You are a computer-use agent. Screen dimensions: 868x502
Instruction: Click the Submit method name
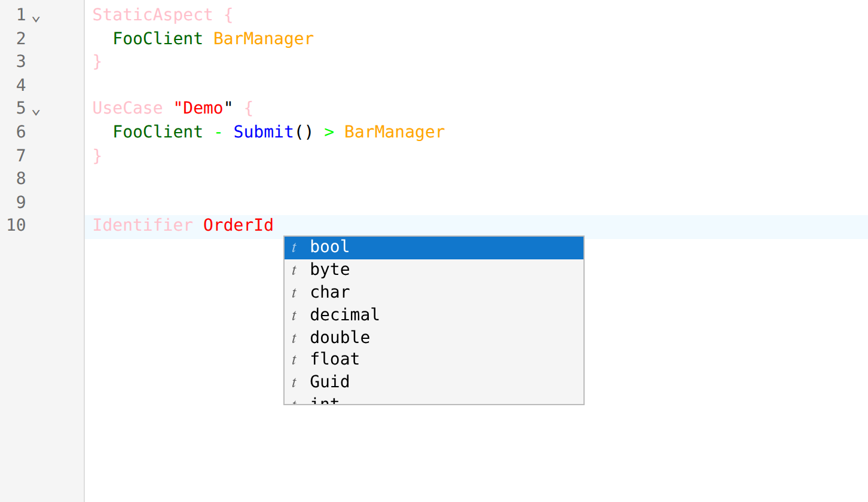tap(264, 132)
